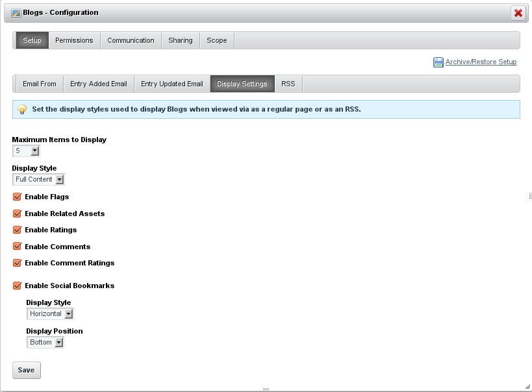Click the right edge resize handle
The width and height of the screenshot is (532, 392).
pyautogui.click(x=530, y=195)
